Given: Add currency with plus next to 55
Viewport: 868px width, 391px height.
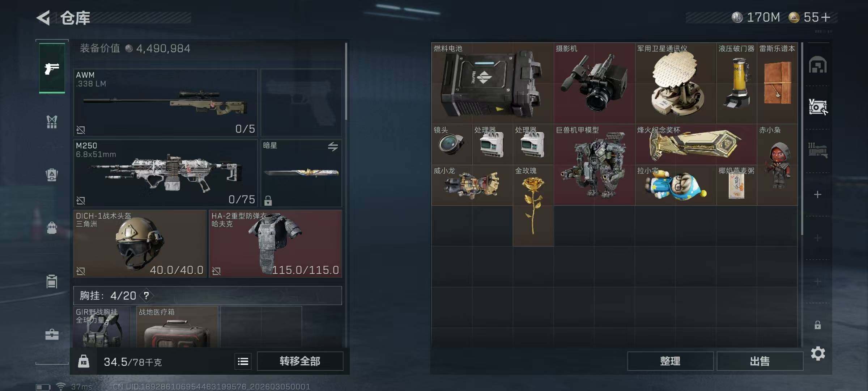Looking at the screenshot, I should [826, 17].
